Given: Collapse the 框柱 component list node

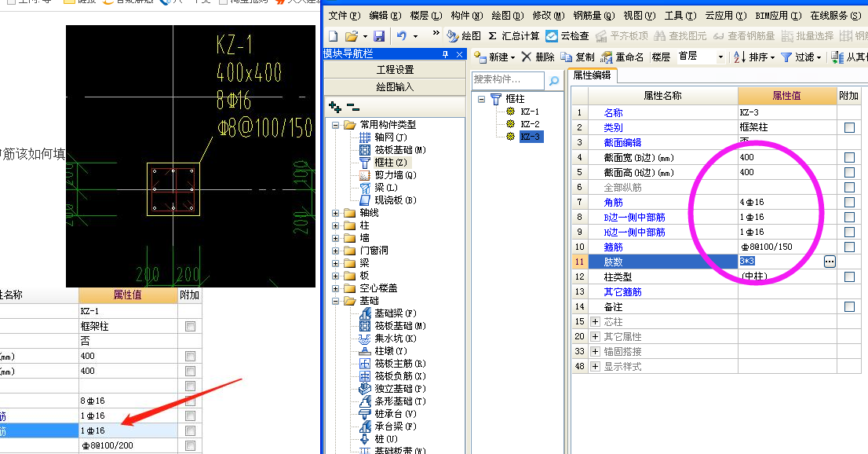Looking at the screenshot, I should pyautogui.click(x=482, y=99).
